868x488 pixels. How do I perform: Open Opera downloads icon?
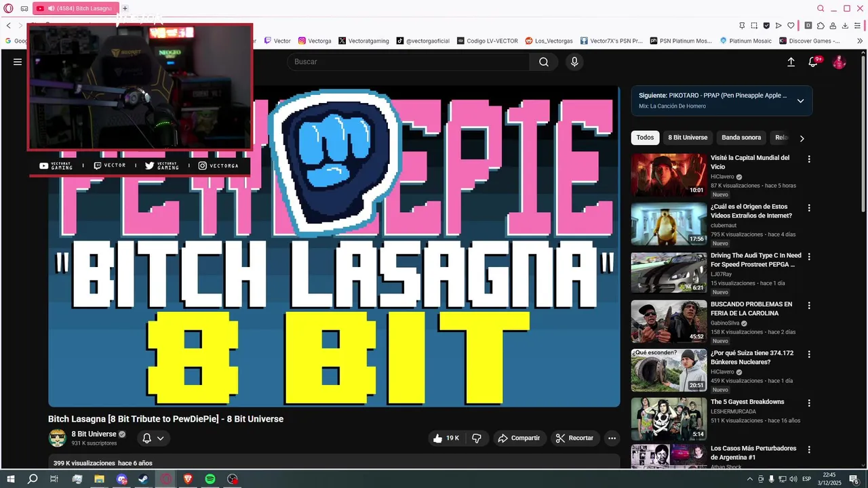[x=846, y=25]
